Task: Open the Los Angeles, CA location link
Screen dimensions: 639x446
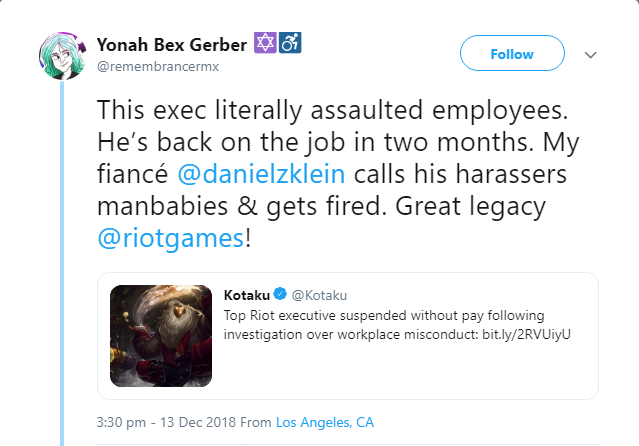Action: pos(325,422)
